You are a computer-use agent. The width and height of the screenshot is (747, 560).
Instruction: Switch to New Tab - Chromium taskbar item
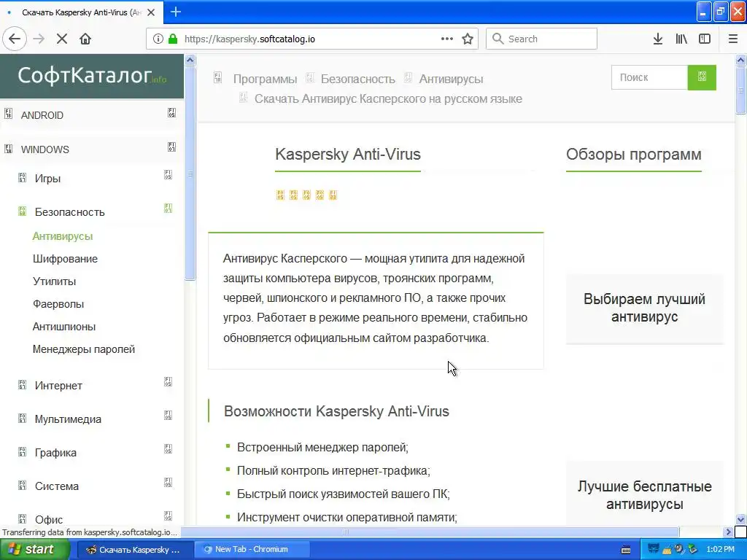tap(252, 550)
